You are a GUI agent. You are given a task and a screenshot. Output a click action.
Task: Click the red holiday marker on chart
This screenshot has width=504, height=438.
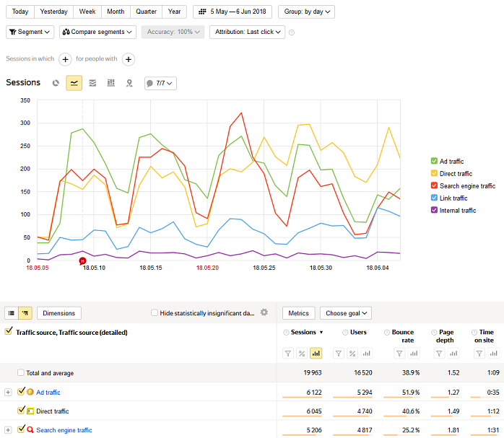[x=82, y=261]
